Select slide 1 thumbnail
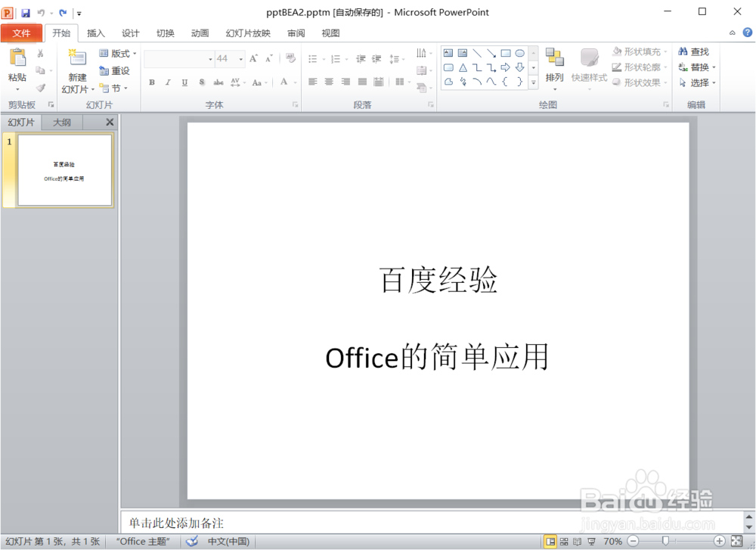This screenshot has height=550, width=756. (x=64, y=170)
